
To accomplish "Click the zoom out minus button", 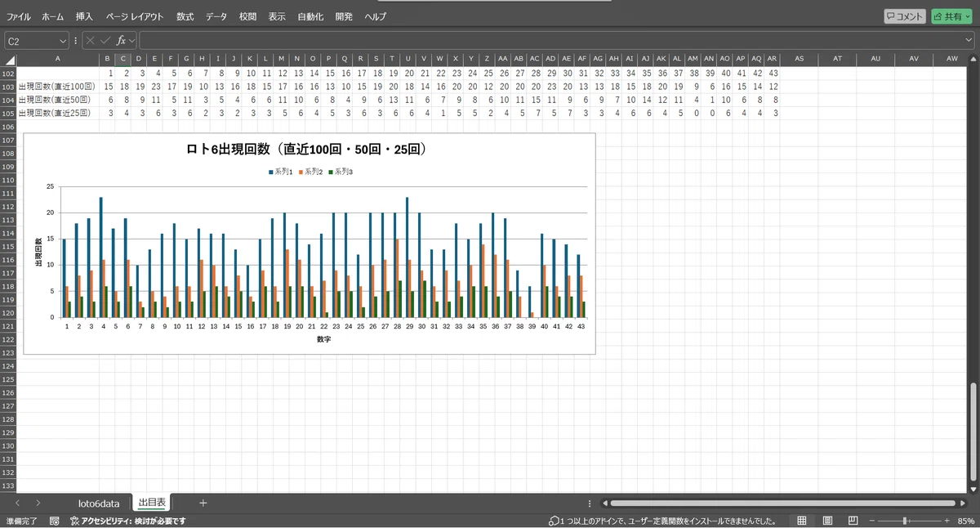I will point(872,521).
